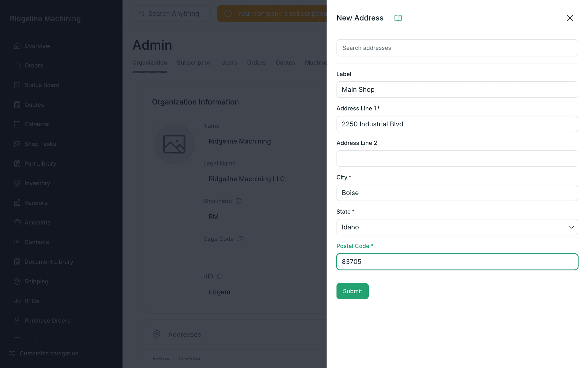The height and width of the screenshot is (368, 588).
Task: Open the Document Library
Action: [43, 262]
